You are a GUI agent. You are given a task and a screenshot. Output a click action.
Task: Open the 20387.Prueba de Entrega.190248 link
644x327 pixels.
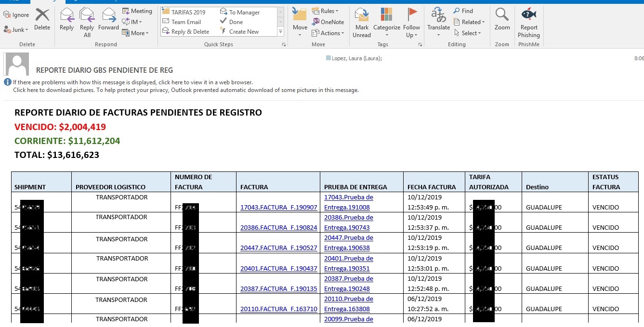click(349, 284)
